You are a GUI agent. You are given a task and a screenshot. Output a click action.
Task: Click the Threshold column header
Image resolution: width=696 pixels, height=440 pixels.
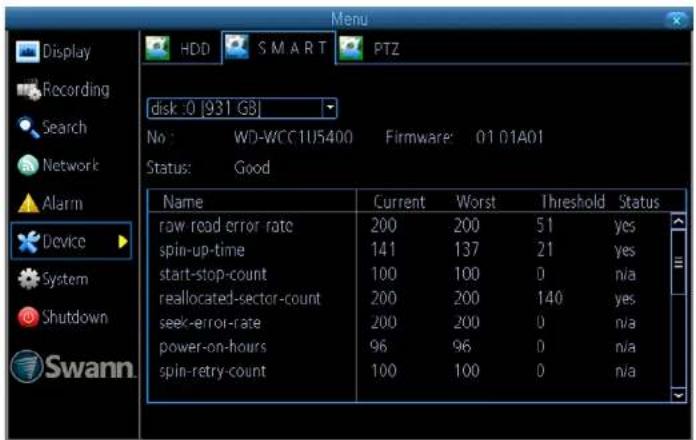(x=572, y=202)
